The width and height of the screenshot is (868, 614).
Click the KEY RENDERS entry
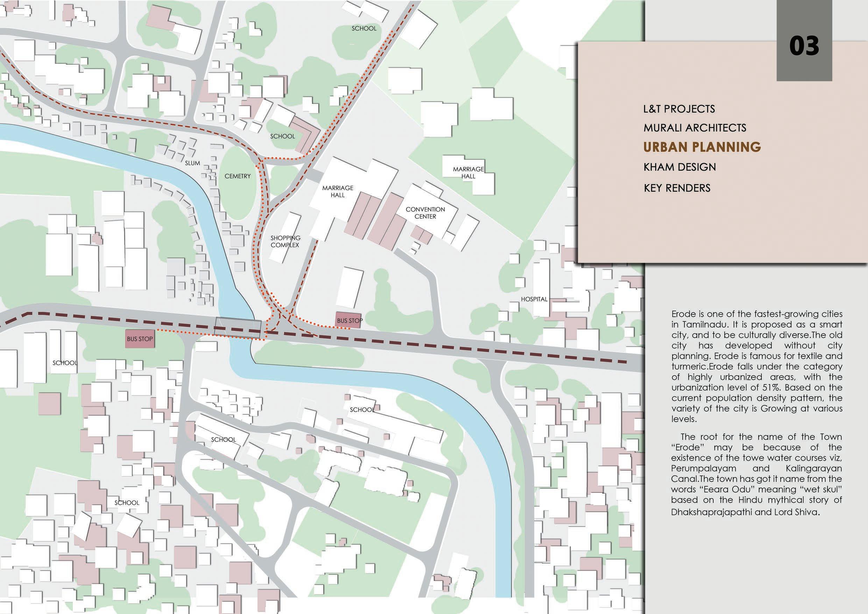click(x=677, y=188)
